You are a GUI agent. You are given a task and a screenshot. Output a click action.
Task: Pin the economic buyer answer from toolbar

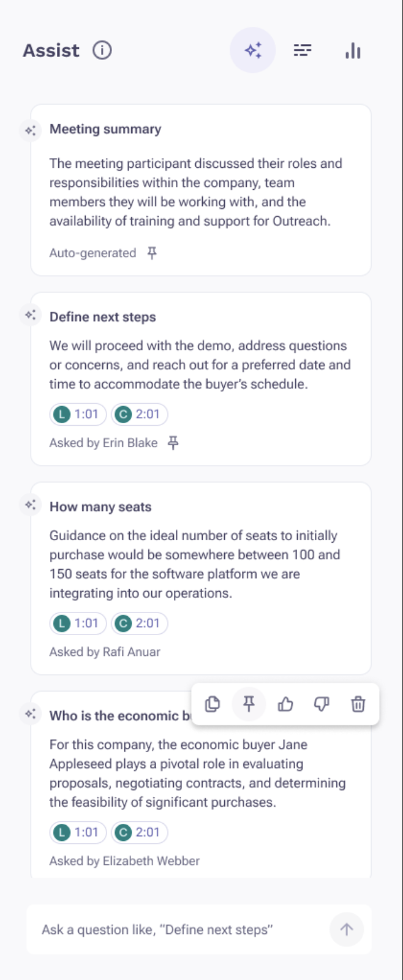click(249, 704)
